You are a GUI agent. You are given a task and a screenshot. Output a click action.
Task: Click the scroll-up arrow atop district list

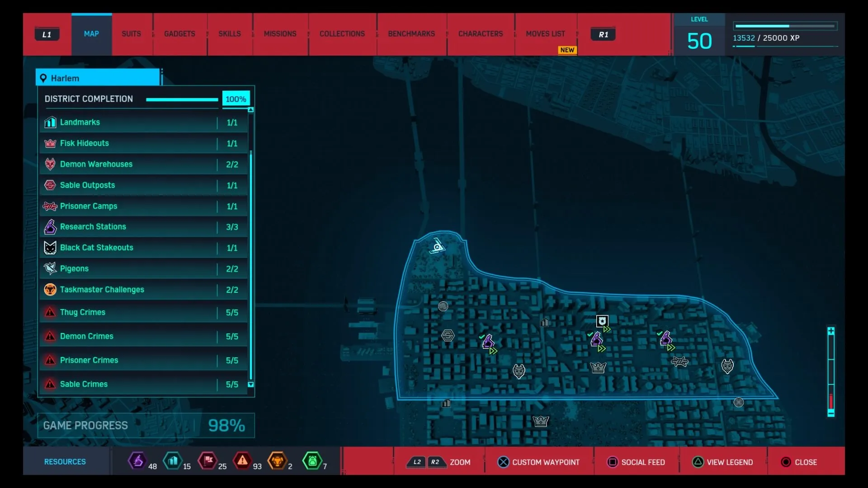point(251,110)
